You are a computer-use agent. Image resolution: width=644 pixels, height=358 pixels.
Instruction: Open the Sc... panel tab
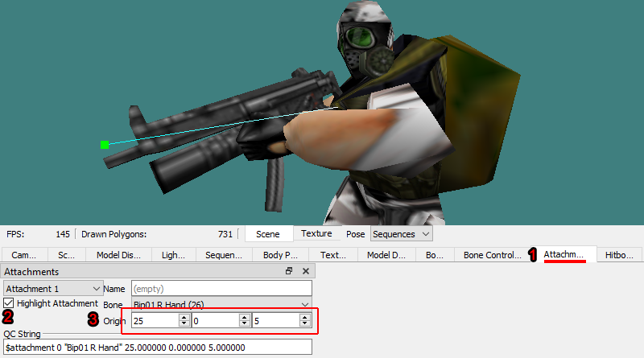(67, 255)
